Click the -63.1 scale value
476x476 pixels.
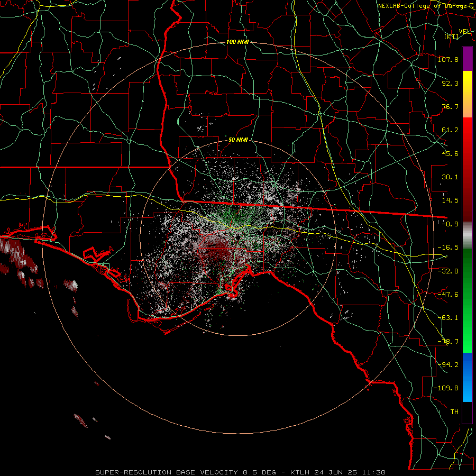pos(448,318)
